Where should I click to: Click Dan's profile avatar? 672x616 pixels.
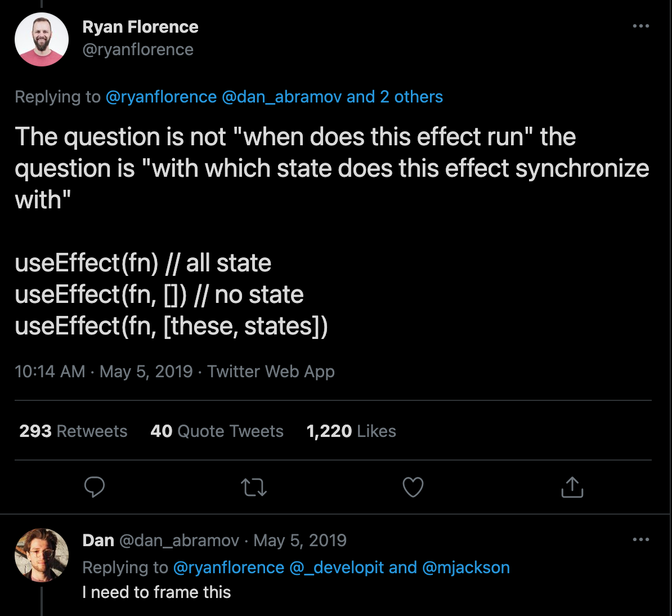[42, 554]
